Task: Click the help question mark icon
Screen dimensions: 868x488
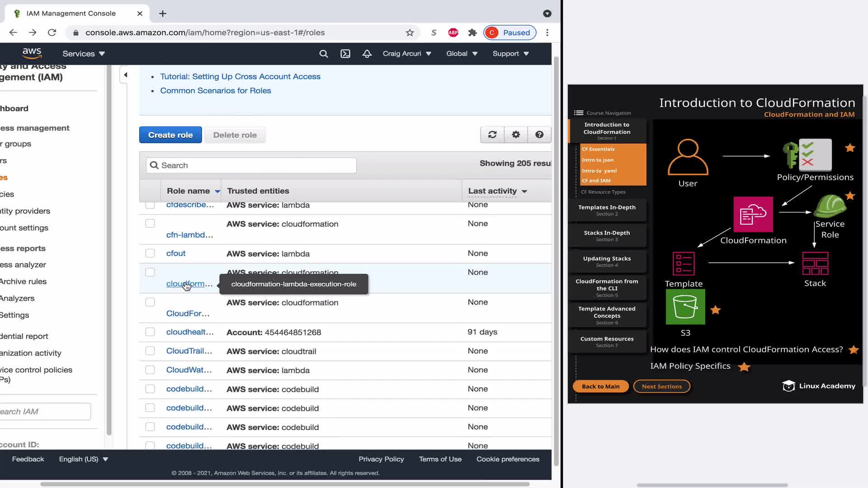Action: 539,135
